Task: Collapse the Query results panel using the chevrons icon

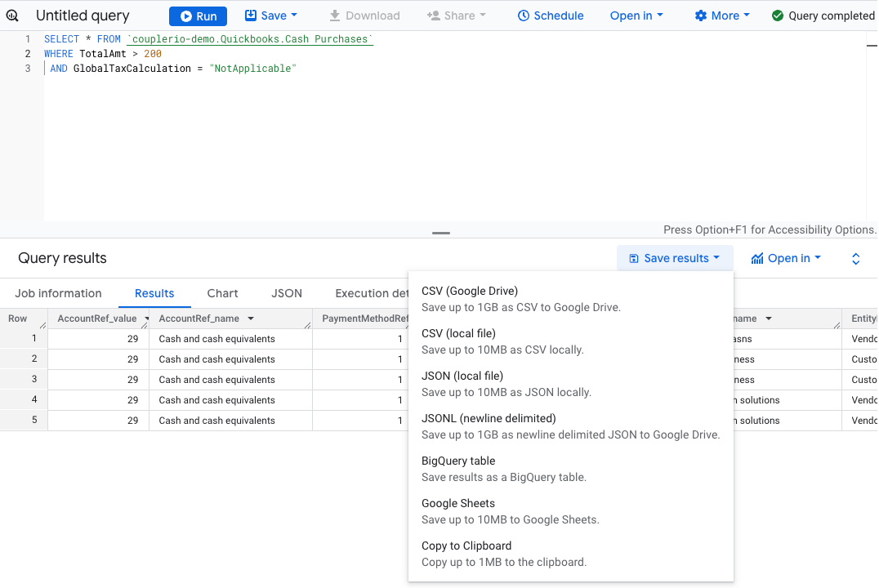Action: 855,258
